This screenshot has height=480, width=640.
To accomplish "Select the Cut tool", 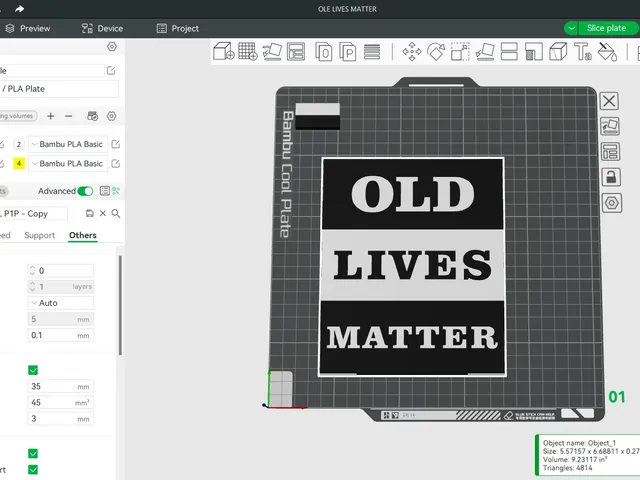I will 509,52.
